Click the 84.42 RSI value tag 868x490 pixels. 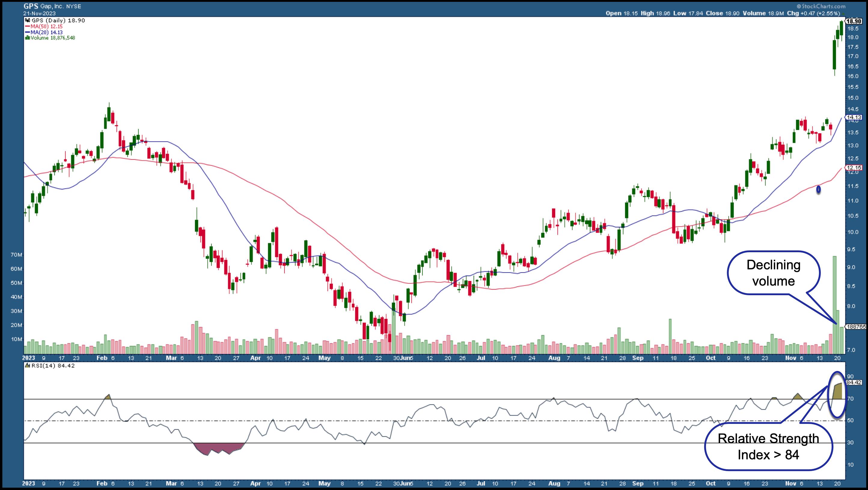pyautogui.click(x=854, y=382)
